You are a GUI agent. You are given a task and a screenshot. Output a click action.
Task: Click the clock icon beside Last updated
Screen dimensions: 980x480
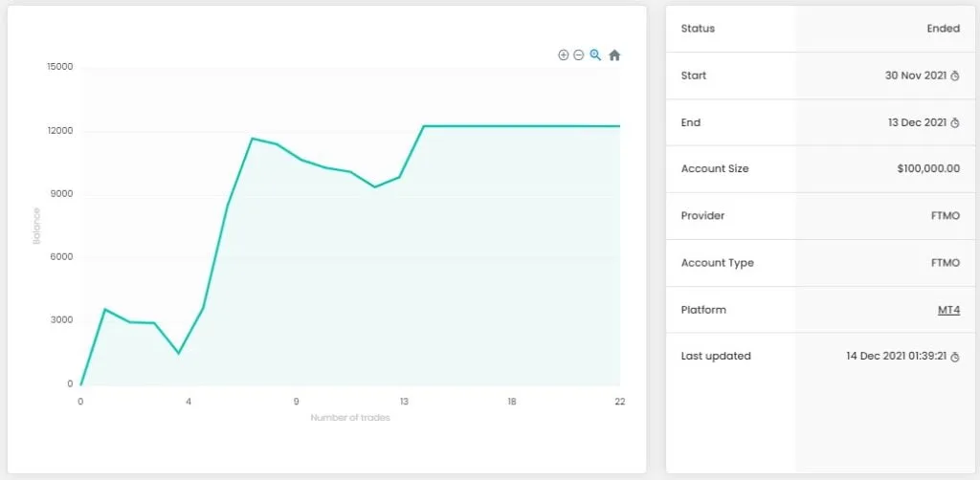[954, 357]
